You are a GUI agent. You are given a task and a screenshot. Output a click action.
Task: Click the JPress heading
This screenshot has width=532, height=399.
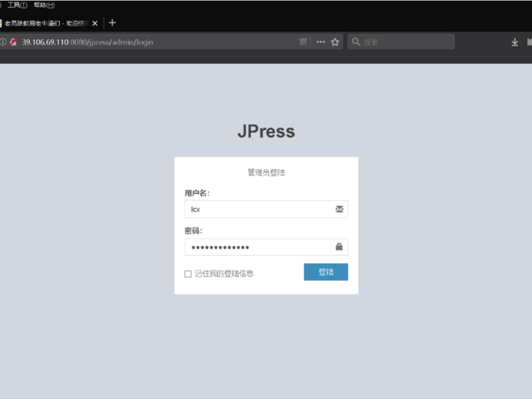(x=266, y=131)
